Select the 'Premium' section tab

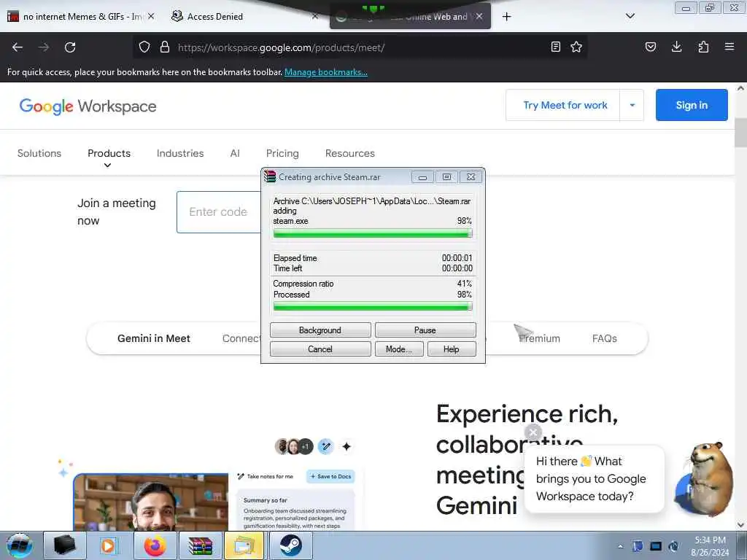pos(539,338)
